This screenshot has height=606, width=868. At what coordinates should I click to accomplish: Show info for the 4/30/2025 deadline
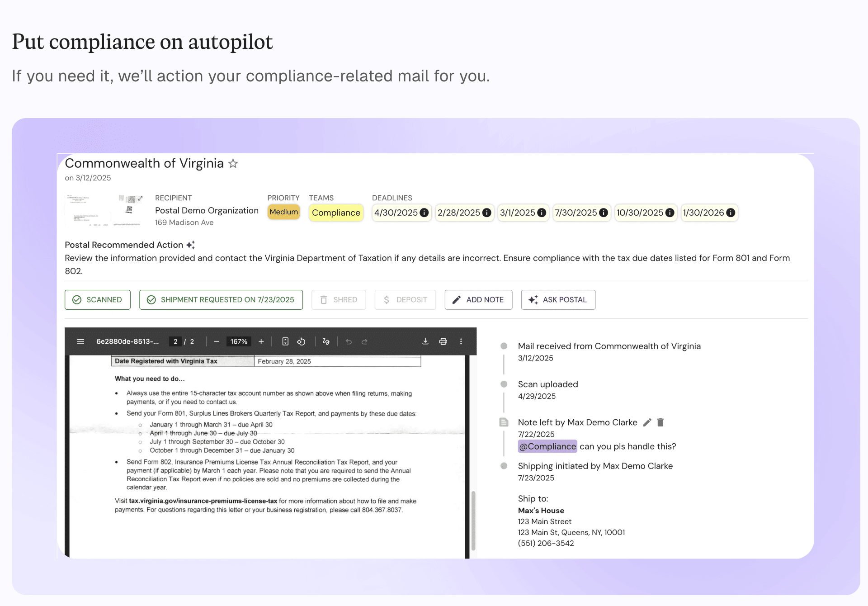(424, 213)
